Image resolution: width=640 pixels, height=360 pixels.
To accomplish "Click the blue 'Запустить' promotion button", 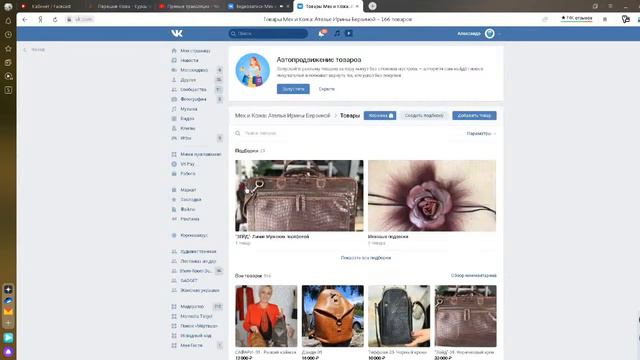I will click(x=293, y=89).
